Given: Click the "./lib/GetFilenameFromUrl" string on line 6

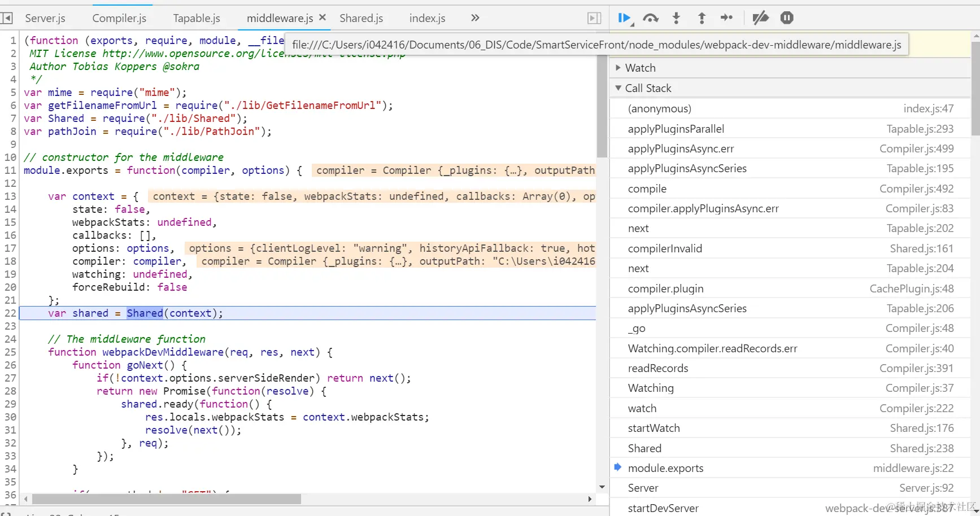Looking at the screenshot, I should tap(303, 106).
